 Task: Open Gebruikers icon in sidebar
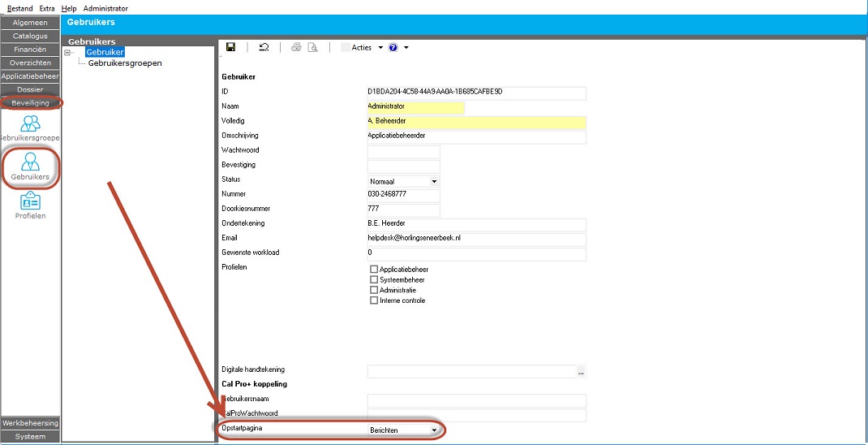pos(31,166)
